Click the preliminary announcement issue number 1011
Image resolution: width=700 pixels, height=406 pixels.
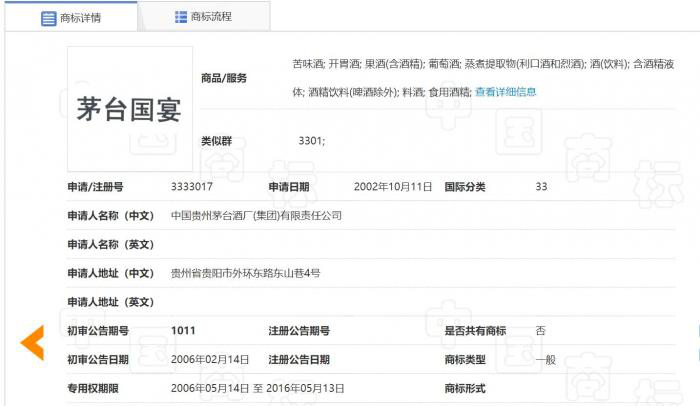pyautogui.click(x=183, y=331)
